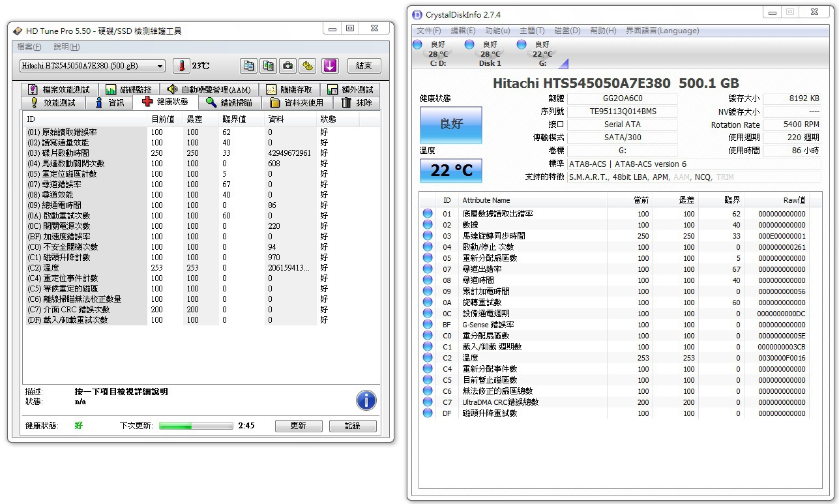Viewport: 839px width, 504px height.
Task: Click the CrystalDiskInfo title bar app icon
Action: tap(418, 15)
